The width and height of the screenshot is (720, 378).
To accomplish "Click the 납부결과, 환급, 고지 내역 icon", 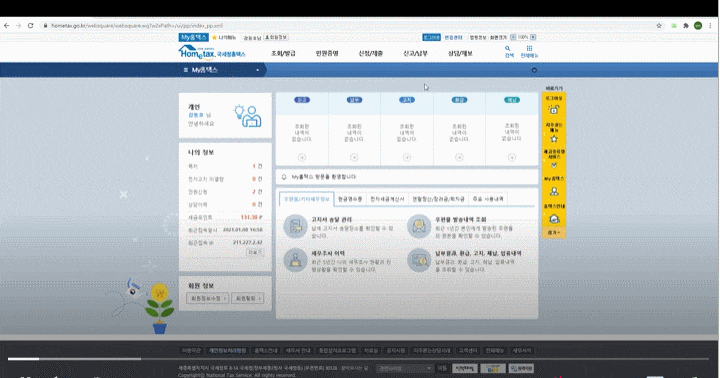I will (x=419, y=260).
